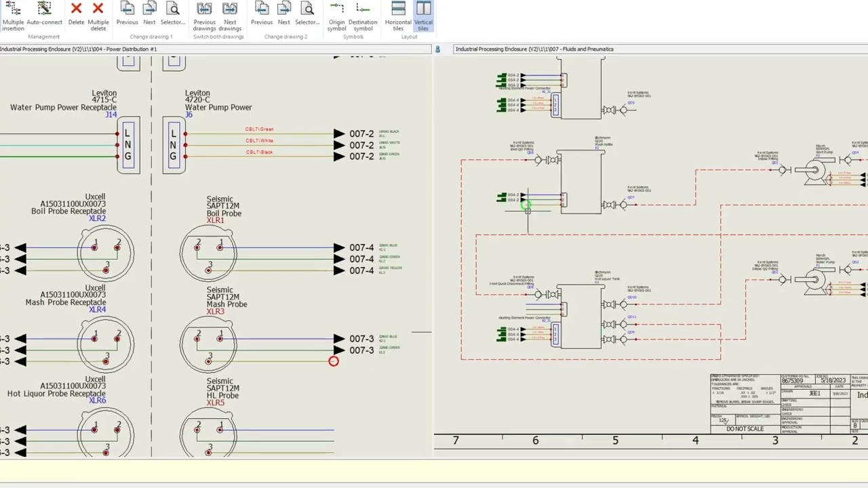Switch both views to Previous drawings
Viewport: 868px width, 488px height.
[204, 15]
